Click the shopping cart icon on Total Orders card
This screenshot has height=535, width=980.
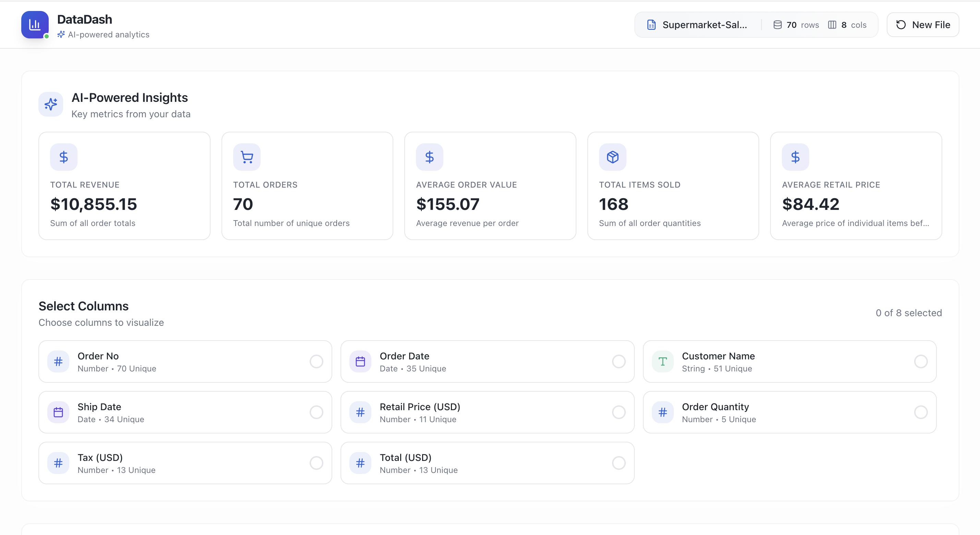[247, 156]
